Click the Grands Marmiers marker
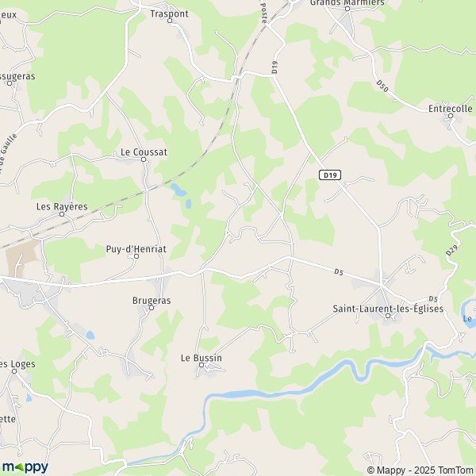This screenshot has height=476, width=476. tap(347, 9)
